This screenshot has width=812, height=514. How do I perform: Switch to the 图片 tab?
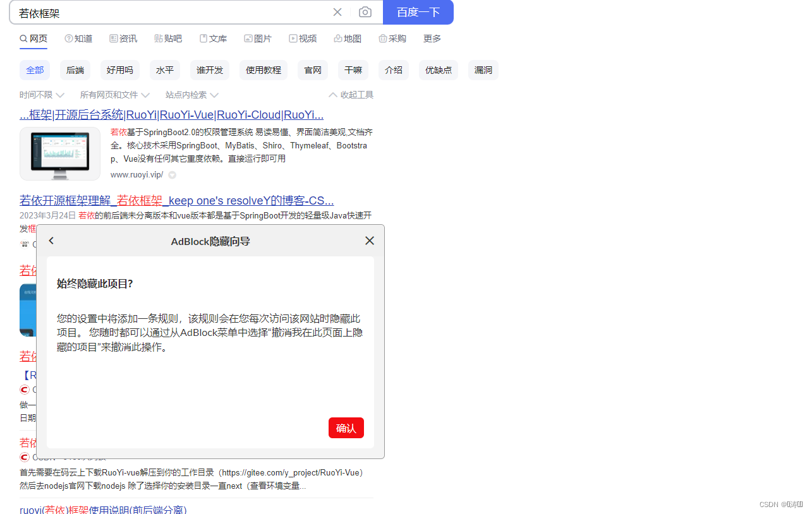(x=258, y=39)
